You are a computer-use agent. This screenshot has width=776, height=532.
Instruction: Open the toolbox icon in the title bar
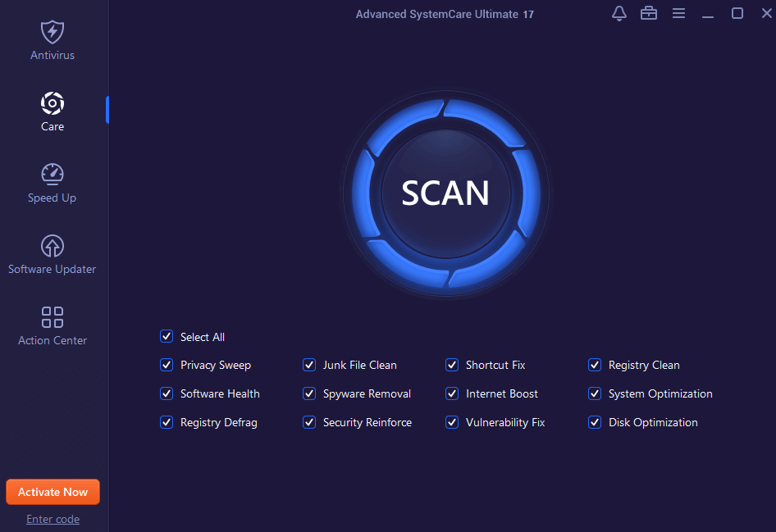coord(649,13)
